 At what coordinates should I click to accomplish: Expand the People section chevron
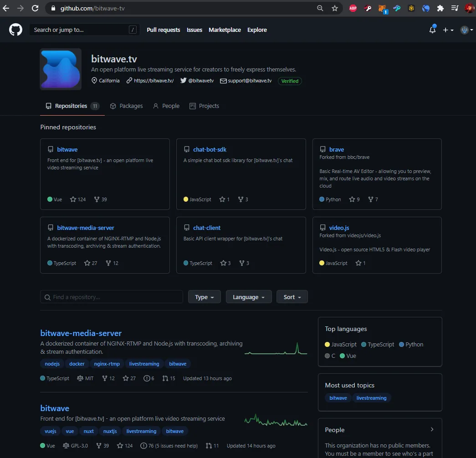pos(432,429)
